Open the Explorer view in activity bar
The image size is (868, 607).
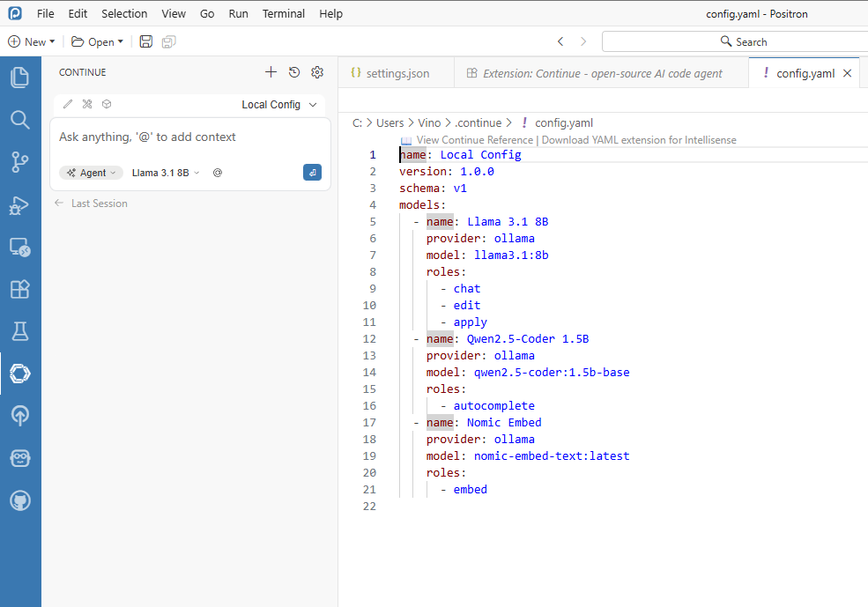(x=19, y=78)
